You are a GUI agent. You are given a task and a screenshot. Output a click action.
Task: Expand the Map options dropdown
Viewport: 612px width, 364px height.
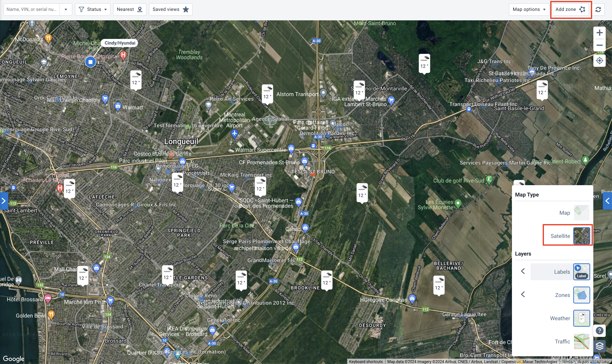(529, 9)
